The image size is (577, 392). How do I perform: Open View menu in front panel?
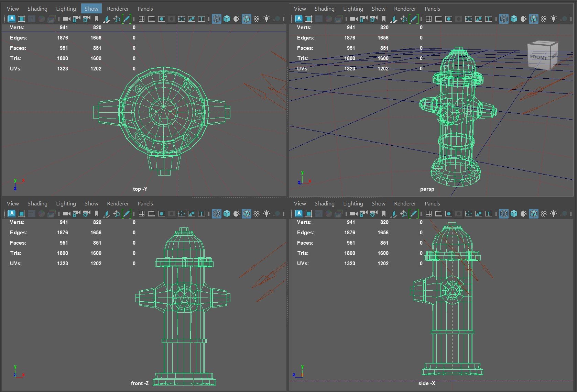click(x=13, y=203)
